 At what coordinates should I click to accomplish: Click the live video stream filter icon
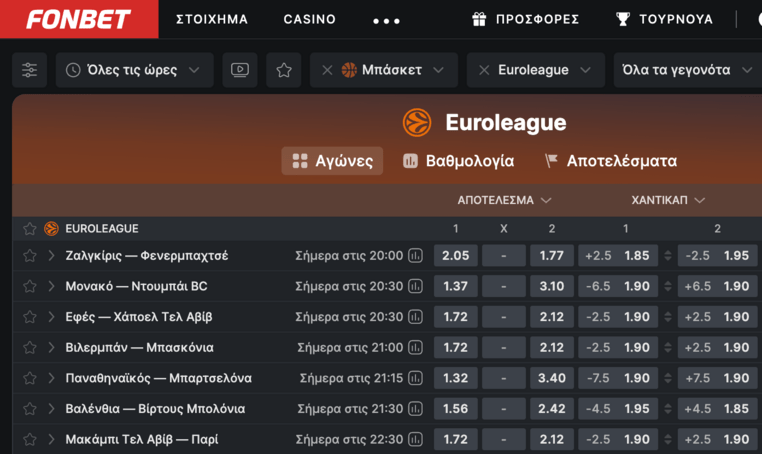[239, 70]
